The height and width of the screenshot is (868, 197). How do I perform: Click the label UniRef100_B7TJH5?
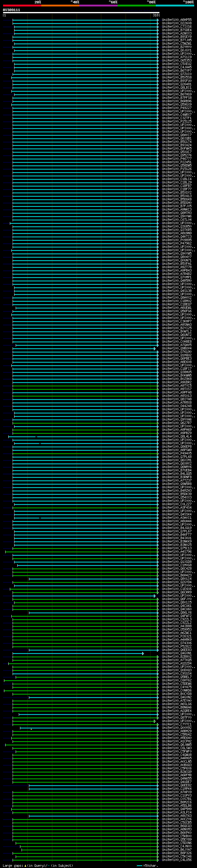pyautogui.click(x=177, y=40)
